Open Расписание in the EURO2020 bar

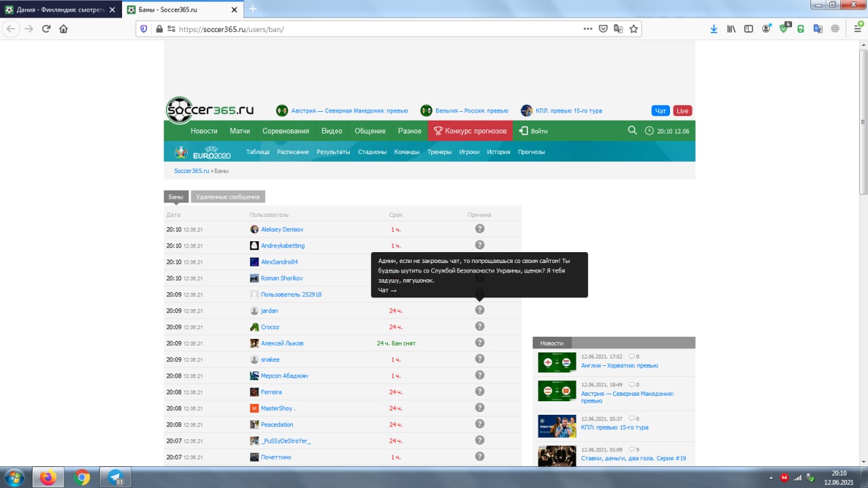(293, 152)
